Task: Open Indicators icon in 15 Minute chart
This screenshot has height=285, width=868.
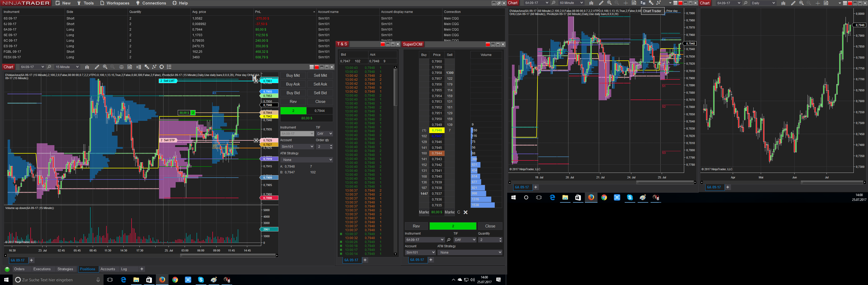Action: coord(154,67)
